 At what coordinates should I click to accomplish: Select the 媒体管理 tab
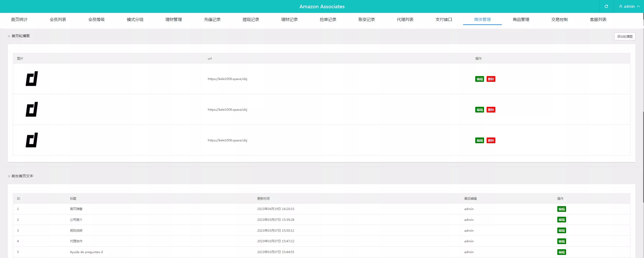click(x=482, y=20)
